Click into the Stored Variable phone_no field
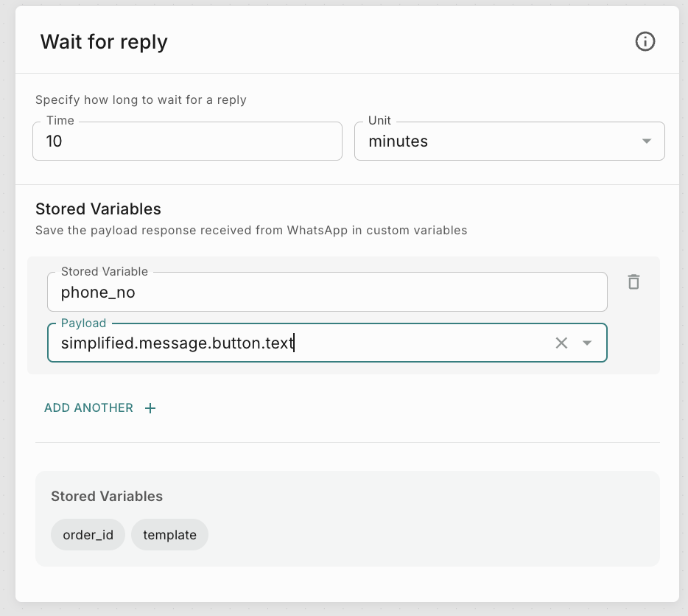Screen dimensions: 688x616 coord(326,293)
